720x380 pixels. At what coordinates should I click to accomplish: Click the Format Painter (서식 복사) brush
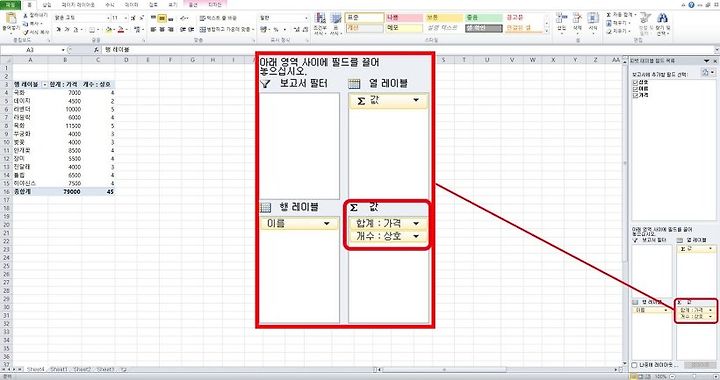[x=26, y=32]
